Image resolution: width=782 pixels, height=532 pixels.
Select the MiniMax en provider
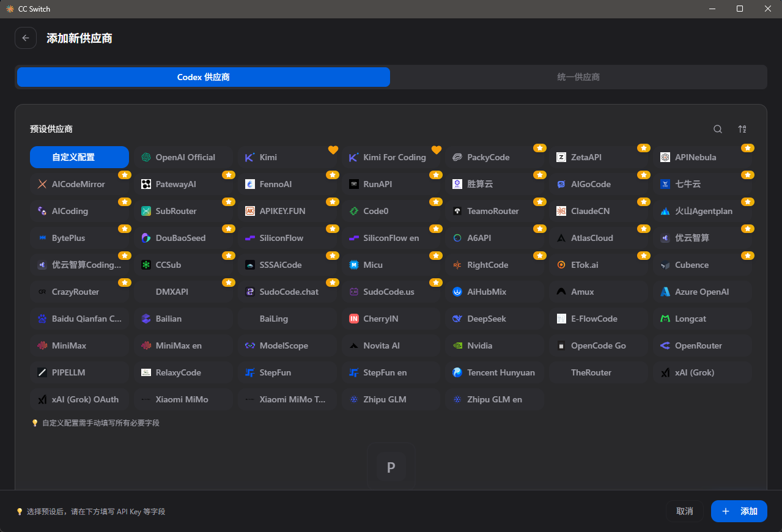[183, 345]
